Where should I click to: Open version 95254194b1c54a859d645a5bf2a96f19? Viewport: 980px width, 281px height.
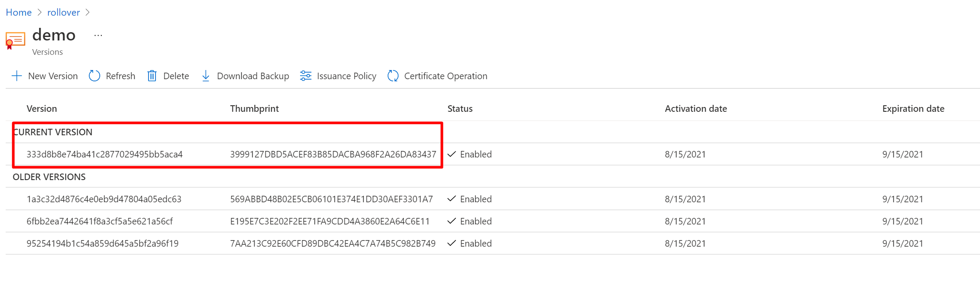point(102,244)
